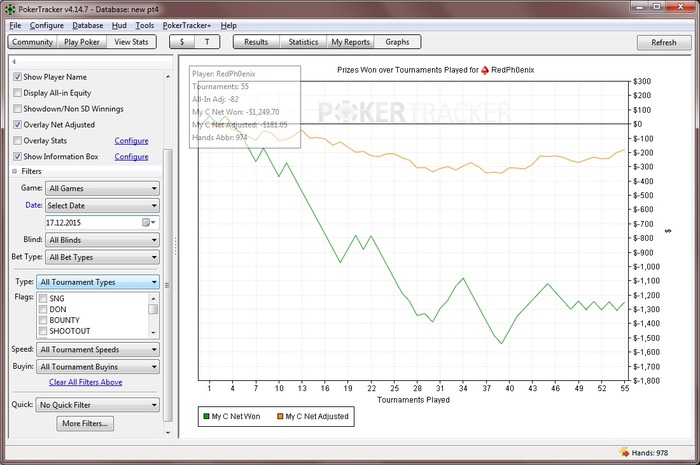Image resolution: width=700 pixels, height=465 pixels.
Task: Click Clear All Filters Above link
Action: (85, 382)
